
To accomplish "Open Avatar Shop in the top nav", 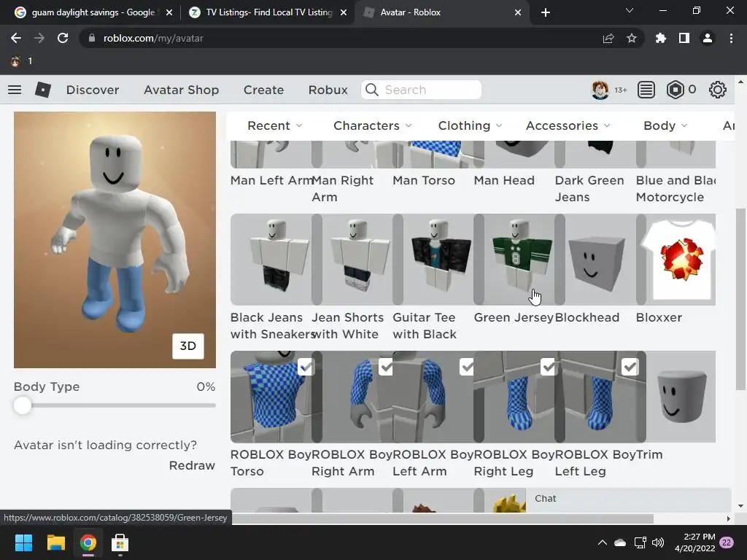I will point(181,90).
